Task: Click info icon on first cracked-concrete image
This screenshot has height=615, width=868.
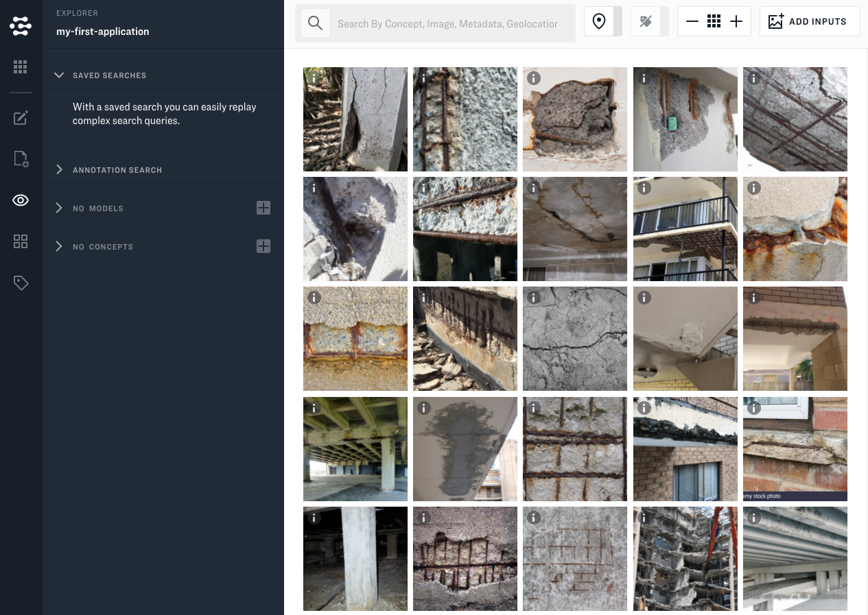Action: [314, 79]
